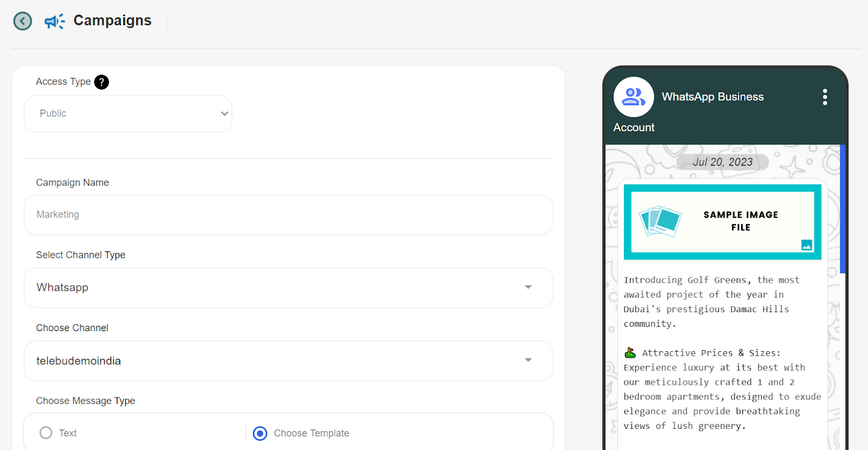Open the three-dot menu in WhatsApp preview

825,97
